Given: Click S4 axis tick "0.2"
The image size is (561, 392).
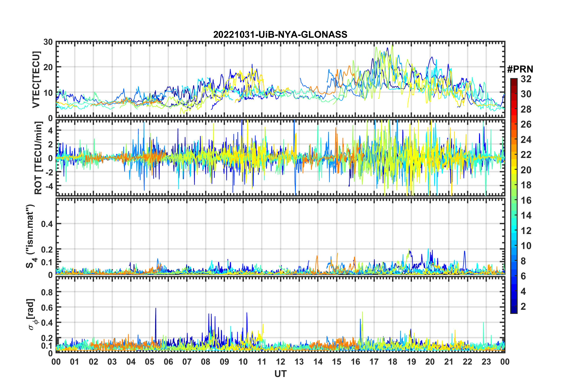Looking at the screenshot, I should coord(47,250).
